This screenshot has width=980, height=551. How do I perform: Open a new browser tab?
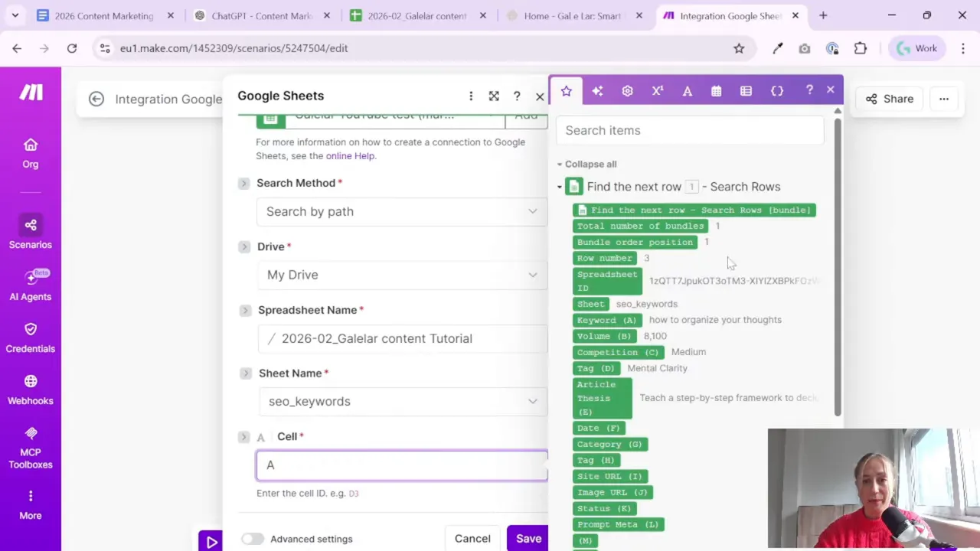[x=823, y=15]
